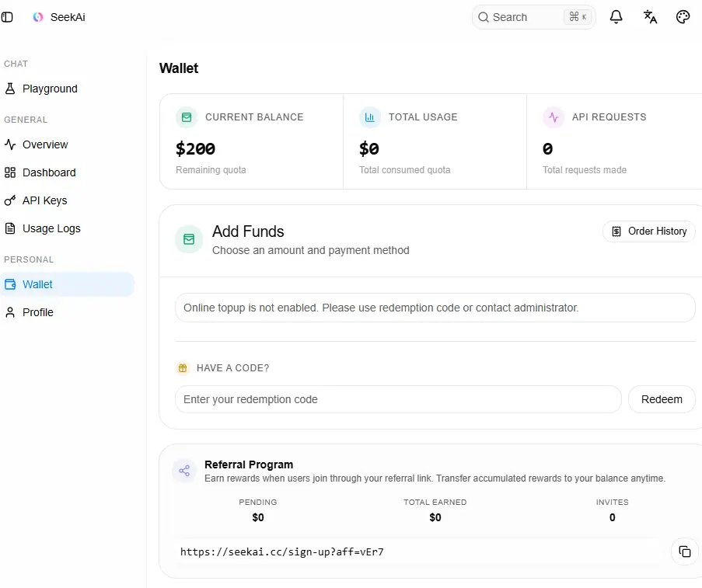Click the Total requests made label

pyautogui.click(x=585, y=170)
